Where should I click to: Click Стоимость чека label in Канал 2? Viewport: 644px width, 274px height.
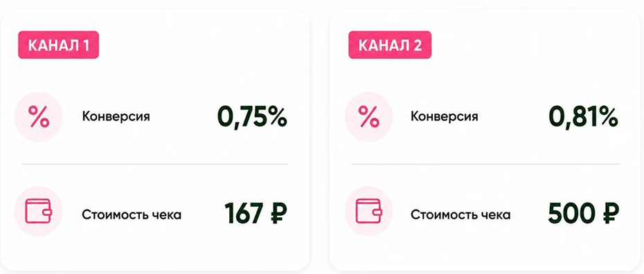(x=460, y=214)
